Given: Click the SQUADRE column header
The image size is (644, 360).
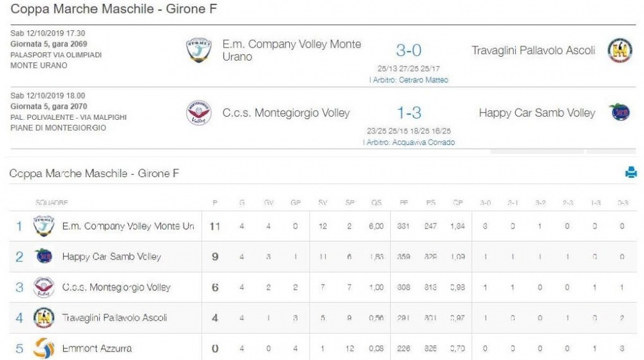Looking at the screenshot, I should point(52,202).
